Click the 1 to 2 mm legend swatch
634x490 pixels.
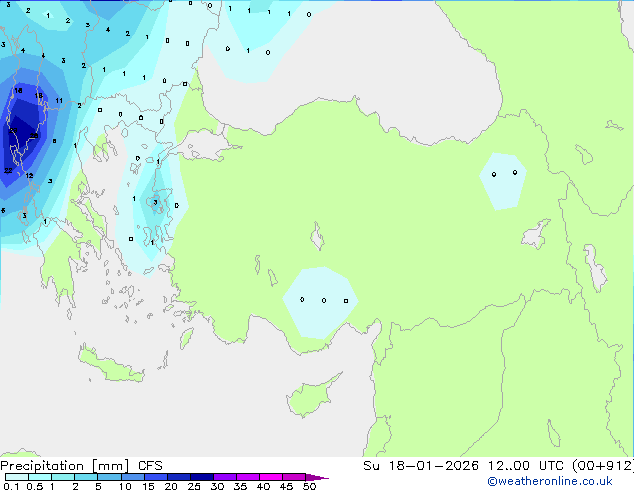63,477
